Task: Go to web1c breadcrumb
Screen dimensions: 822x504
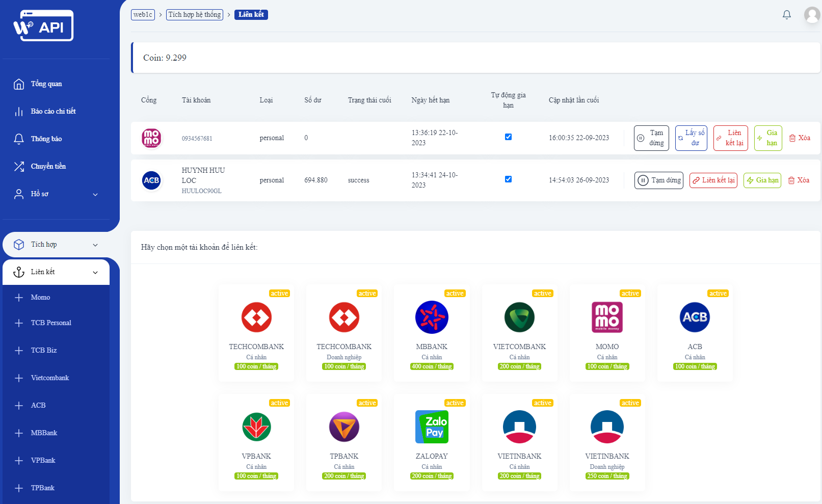Action: (143, 15)
